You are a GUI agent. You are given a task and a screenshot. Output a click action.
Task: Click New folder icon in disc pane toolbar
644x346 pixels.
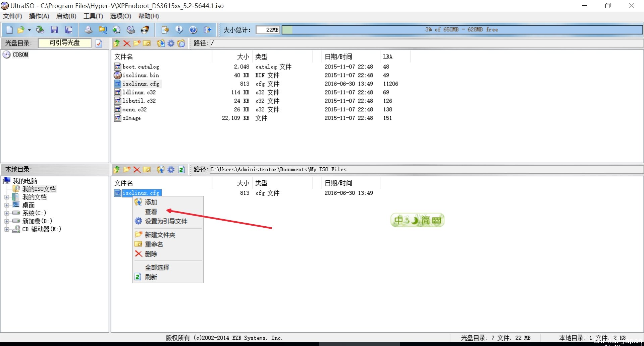[x=137, y=43]
